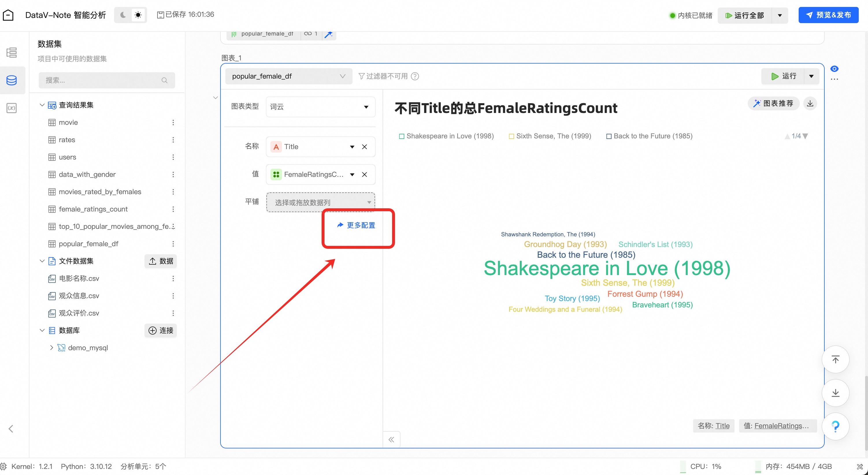Click the home icon top left
This screenshot has height=475, width=868.
8,15
